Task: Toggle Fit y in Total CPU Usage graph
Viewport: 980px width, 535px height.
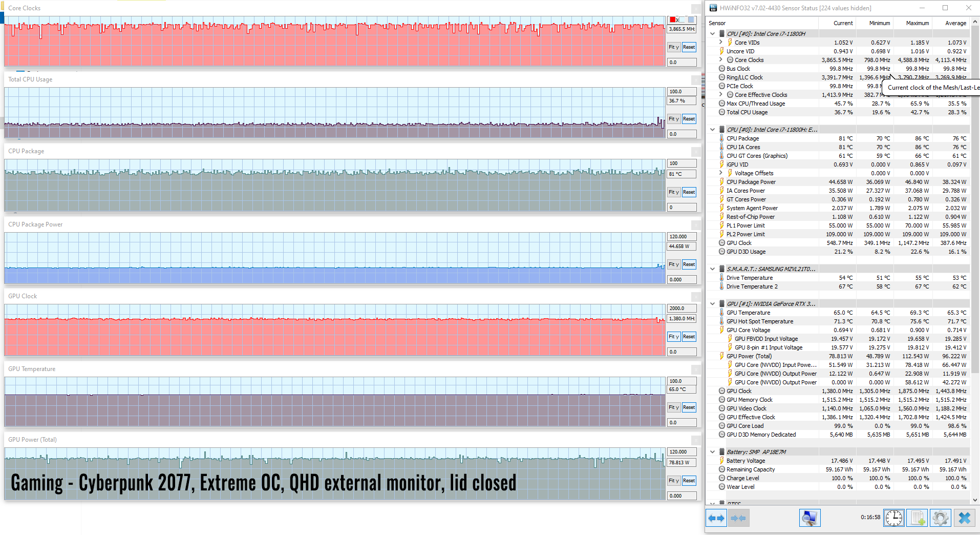Action: coord(674,119)
